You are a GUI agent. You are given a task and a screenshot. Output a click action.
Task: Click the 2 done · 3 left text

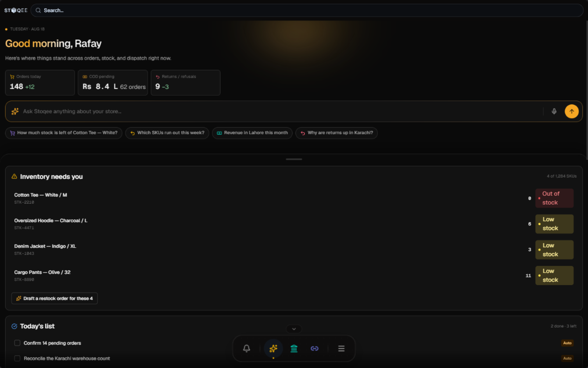pos(563,326)
